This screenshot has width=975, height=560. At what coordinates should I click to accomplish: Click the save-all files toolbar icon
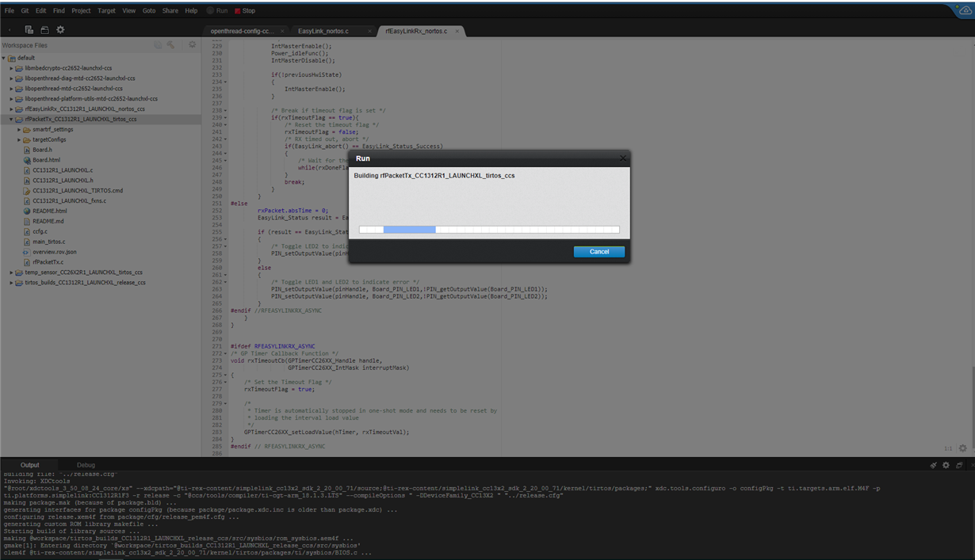click(x=29, y=30)
